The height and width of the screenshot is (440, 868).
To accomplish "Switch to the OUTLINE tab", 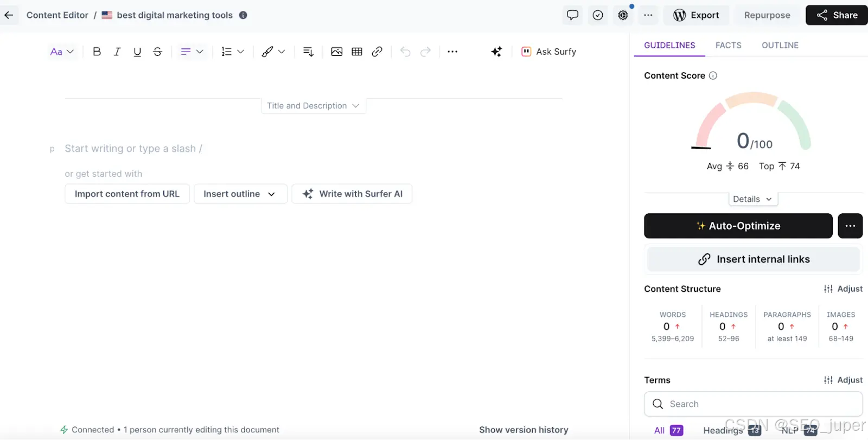I will tap(780, 45).
